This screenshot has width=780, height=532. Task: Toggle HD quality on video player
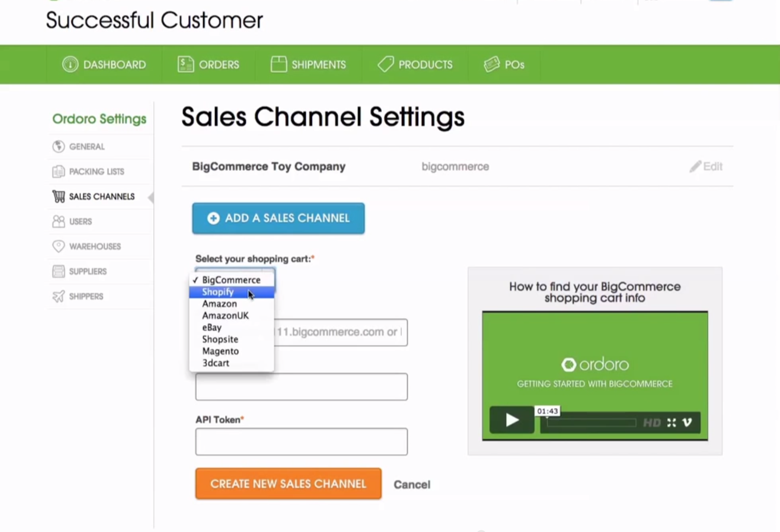652,422
